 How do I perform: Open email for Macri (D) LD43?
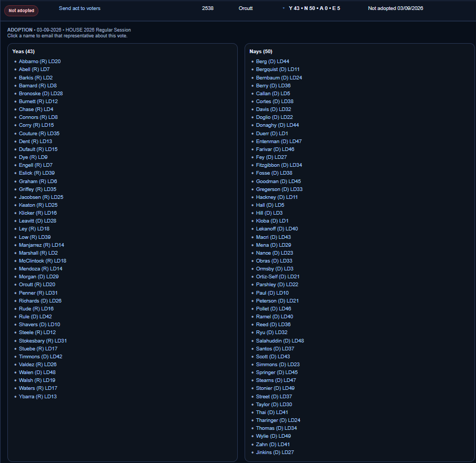click(274, 237)
